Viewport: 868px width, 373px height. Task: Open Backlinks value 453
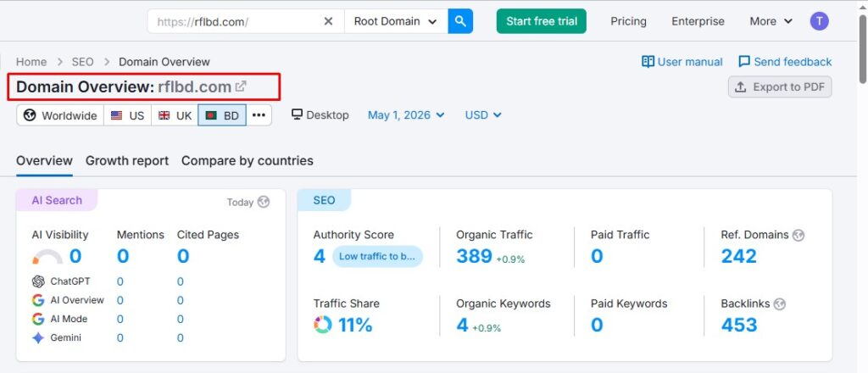coord(739,325)
